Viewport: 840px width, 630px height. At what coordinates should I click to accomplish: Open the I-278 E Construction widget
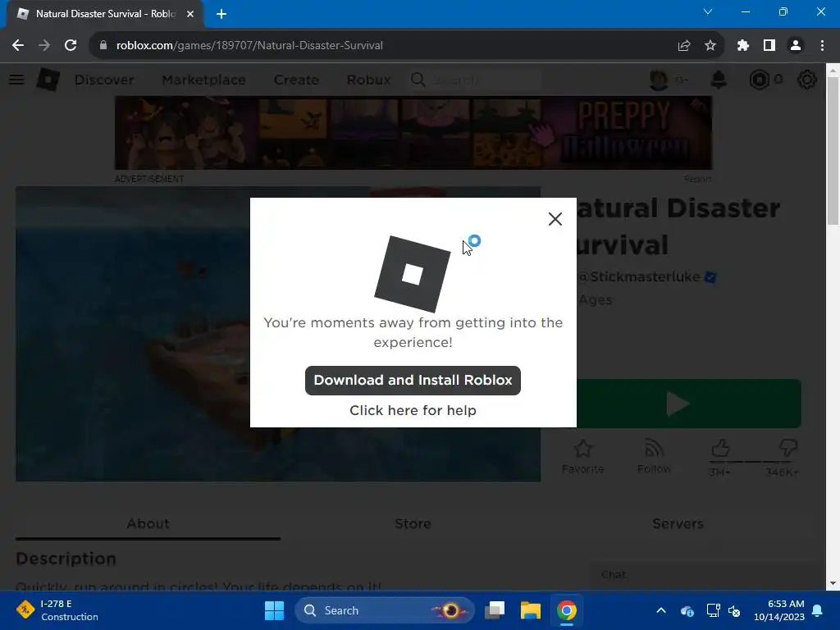pyautogui.click(x=57, y=610)
